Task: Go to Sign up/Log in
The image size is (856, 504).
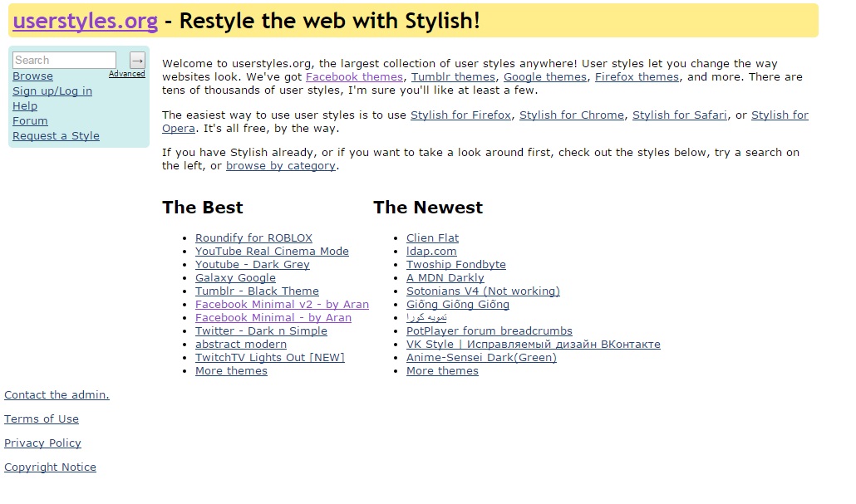Action: 52,91
